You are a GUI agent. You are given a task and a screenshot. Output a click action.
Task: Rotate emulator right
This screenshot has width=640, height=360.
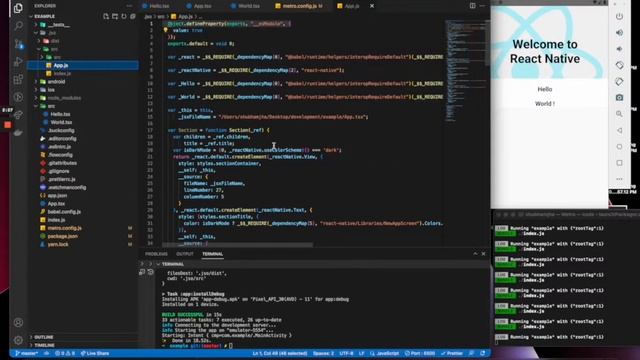point(619,82)
